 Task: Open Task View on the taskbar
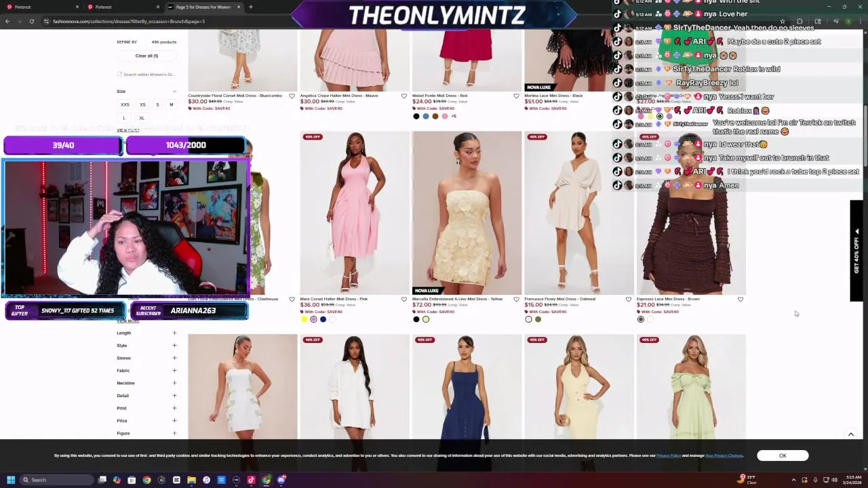[102, 480]
